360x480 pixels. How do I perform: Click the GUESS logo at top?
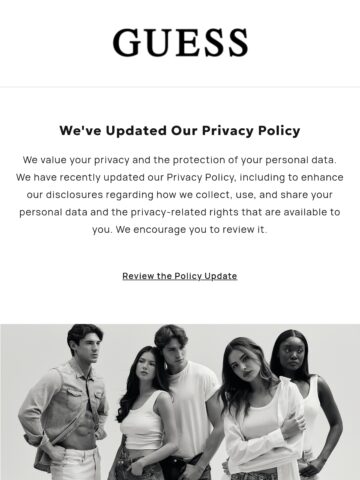coord(180,42)
